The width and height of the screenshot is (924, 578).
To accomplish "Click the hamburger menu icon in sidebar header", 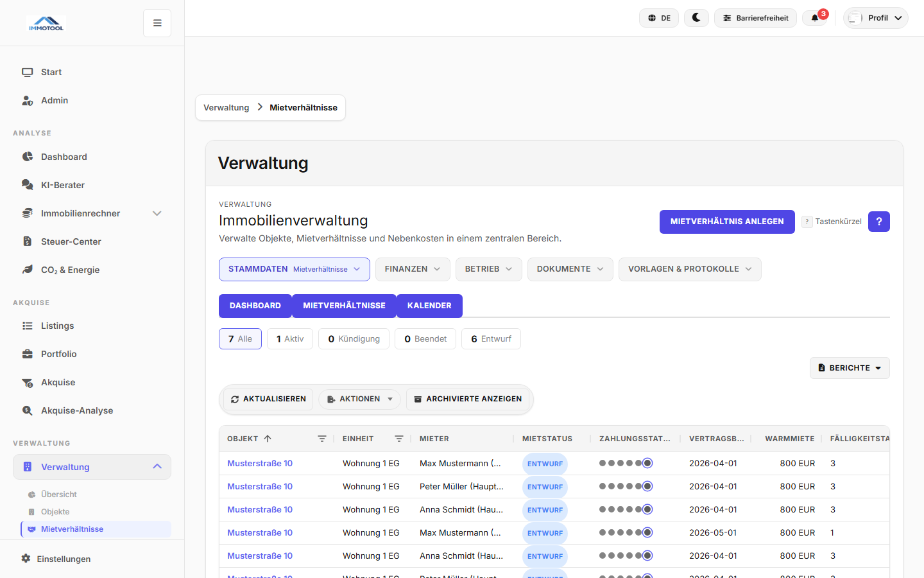I will click(157, 23).
